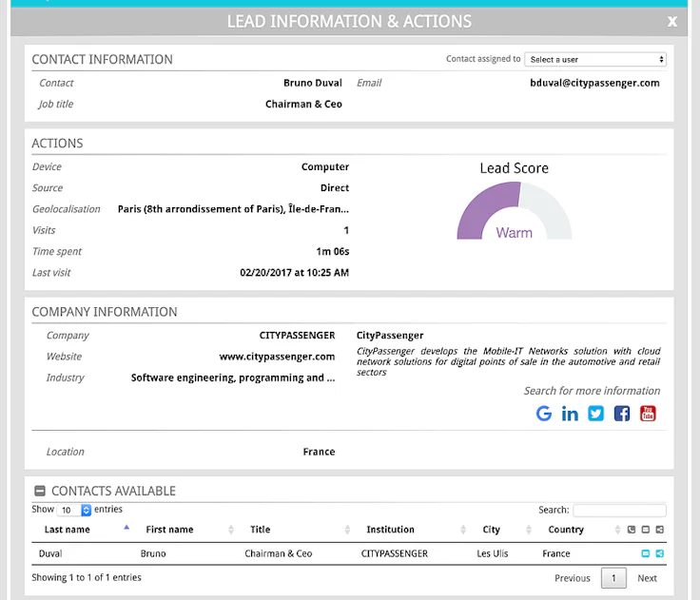Click the phone column header icon
This screenshot has width=700, height=600.
632,530
